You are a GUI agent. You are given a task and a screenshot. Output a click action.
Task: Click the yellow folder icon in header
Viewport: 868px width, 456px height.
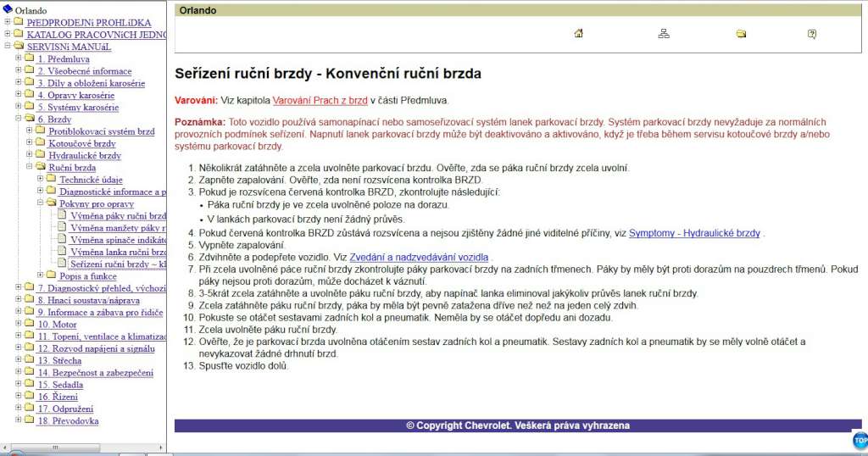[x=741, y=34]
